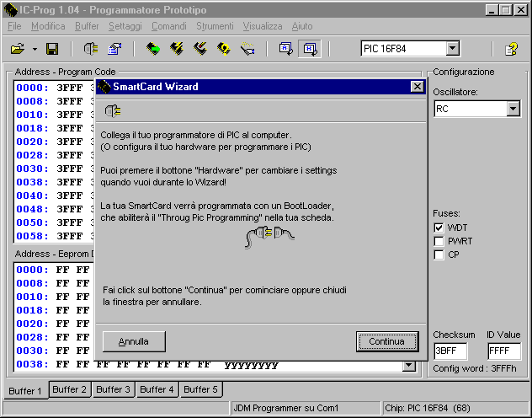
Task: Click Hardware chip icon in SmartCard Wizard
Action: pyautogui.click(x=113, y=111)
